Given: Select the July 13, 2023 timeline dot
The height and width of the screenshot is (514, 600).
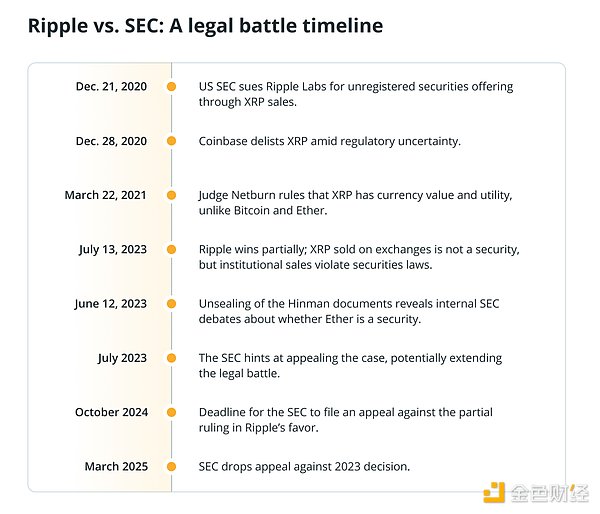Looking at the screenshot, I should 172,249.
